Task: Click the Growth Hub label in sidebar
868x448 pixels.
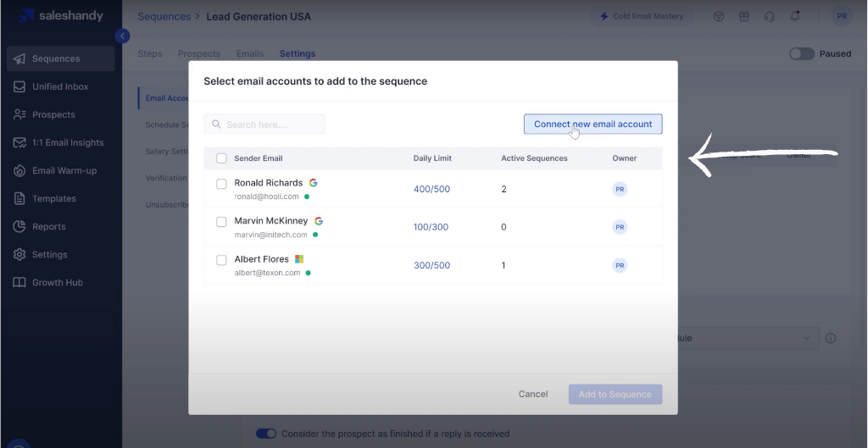Action: click(x=58, y=283)
